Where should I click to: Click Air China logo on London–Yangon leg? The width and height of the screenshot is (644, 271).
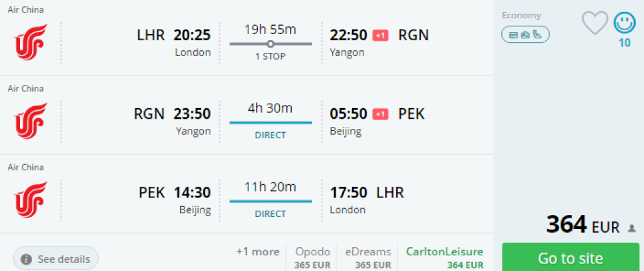tap(31, 42)
